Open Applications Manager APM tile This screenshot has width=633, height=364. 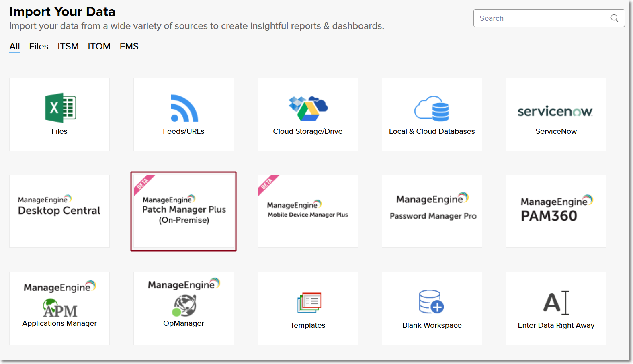tap(59, 309)
